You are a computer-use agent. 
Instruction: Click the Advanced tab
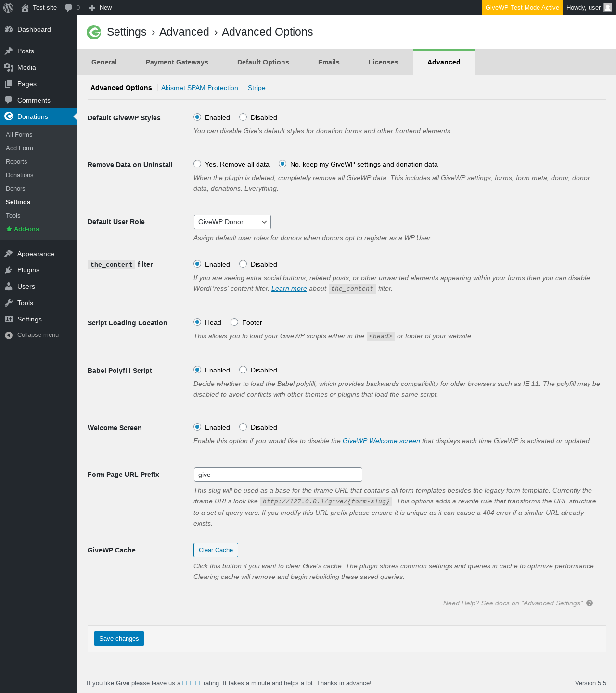point(444,62)
